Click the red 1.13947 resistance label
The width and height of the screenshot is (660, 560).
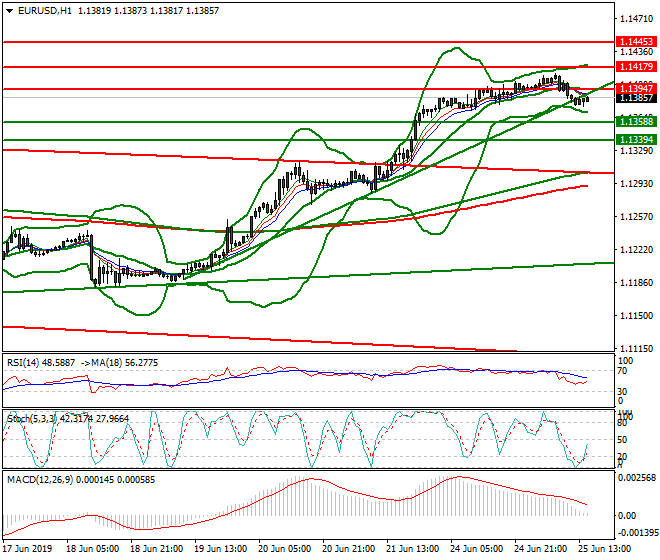point(636,88)
